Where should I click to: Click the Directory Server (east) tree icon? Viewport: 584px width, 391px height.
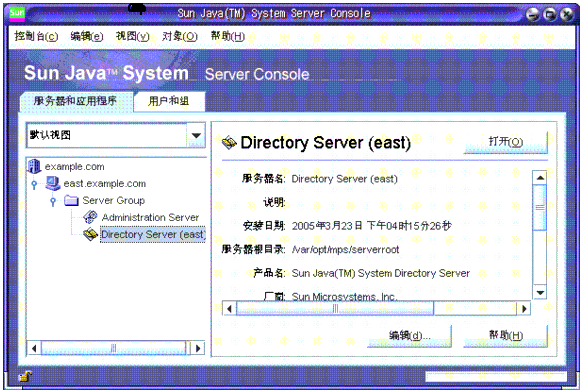[x=91, y=234]
